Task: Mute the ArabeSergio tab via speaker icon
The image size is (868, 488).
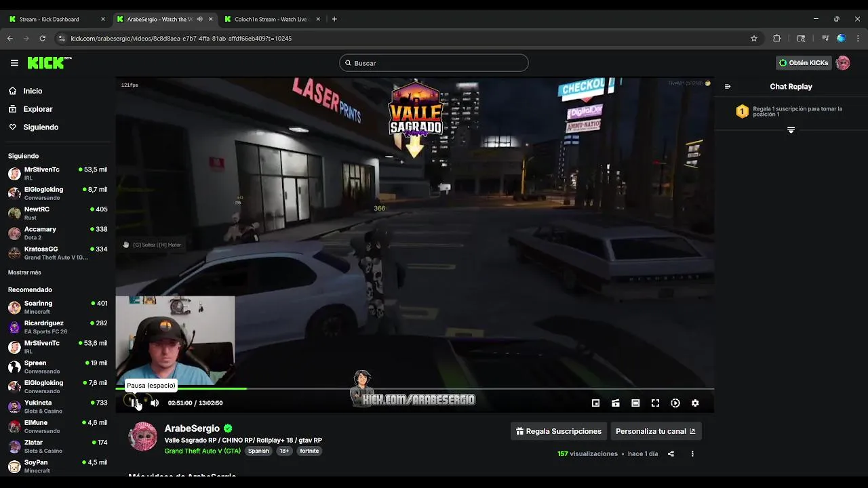Action: point(199,19)
